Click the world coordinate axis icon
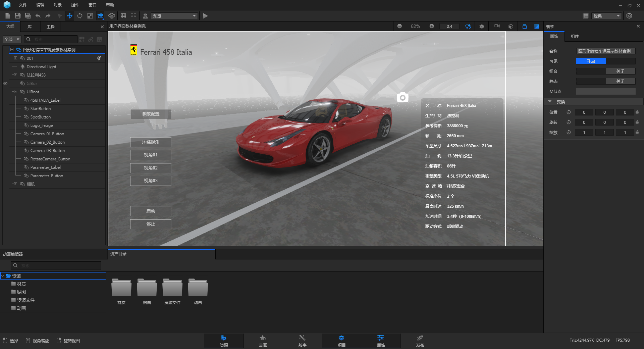The height and width of the screenshot is (349, 644). [x=100, y=16]
